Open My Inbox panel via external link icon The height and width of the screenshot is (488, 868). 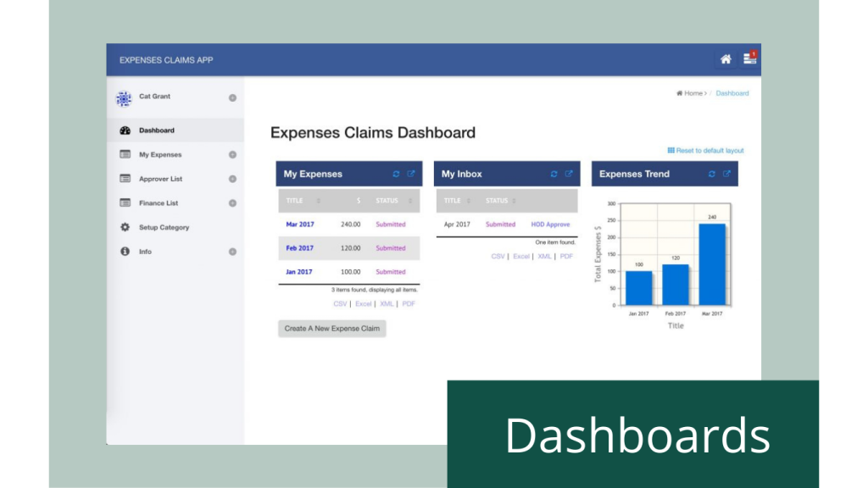[569, 174]
